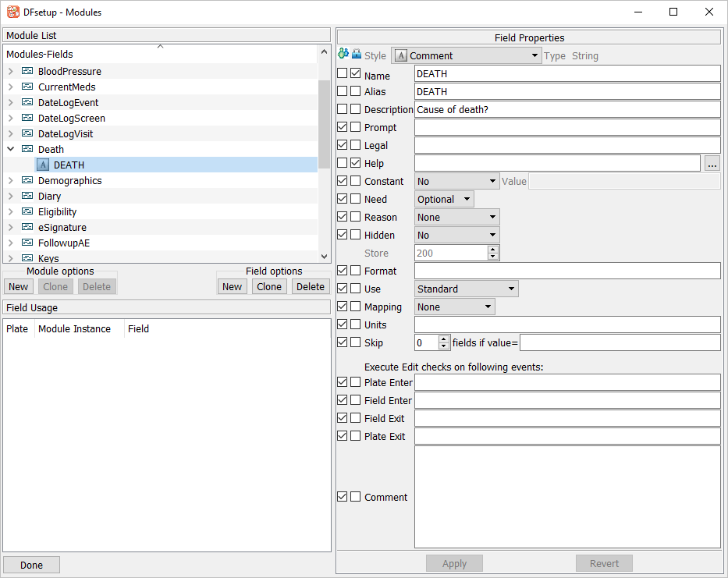
Task: Click the people icon beside Style
Action: pos(343,55)
